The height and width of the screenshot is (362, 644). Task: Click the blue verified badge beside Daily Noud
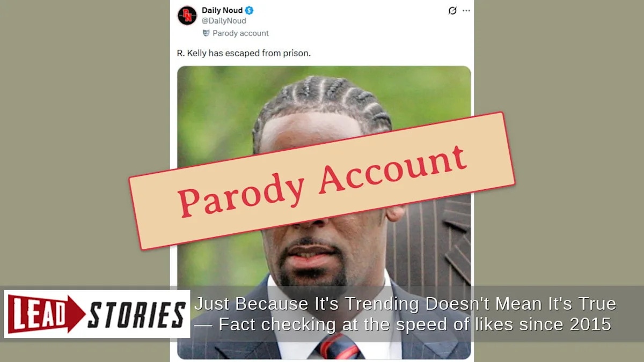249,10
